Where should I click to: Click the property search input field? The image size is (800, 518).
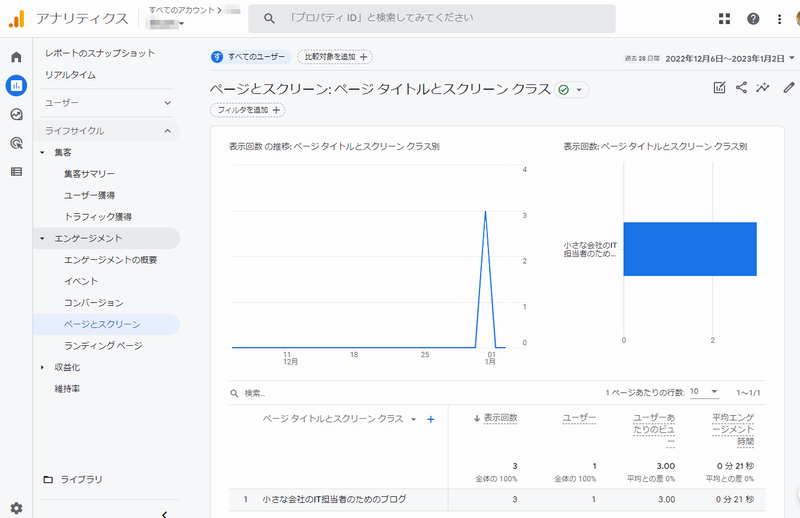click(x=432, y=19)
